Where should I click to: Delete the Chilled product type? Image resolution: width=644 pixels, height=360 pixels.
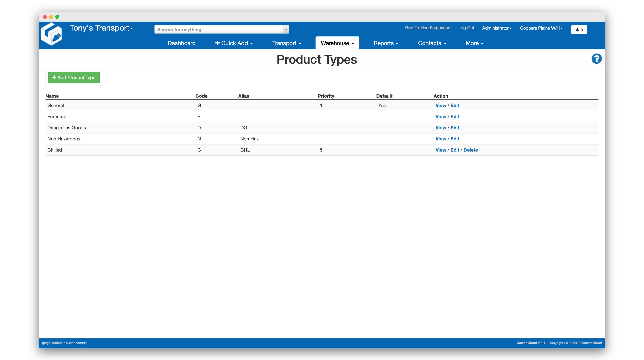coord(470,150)
